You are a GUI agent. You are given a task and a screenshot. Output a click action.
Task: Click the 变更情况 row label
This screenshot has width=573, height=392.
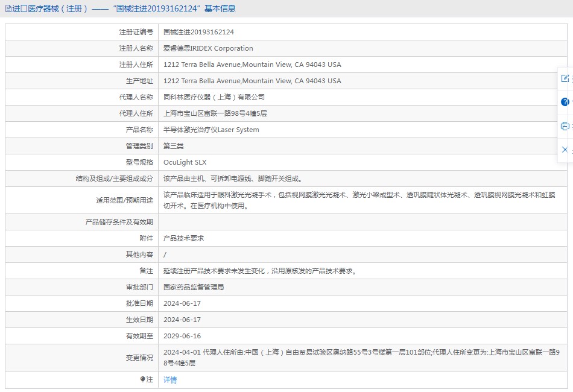click(x=139, y=358)
